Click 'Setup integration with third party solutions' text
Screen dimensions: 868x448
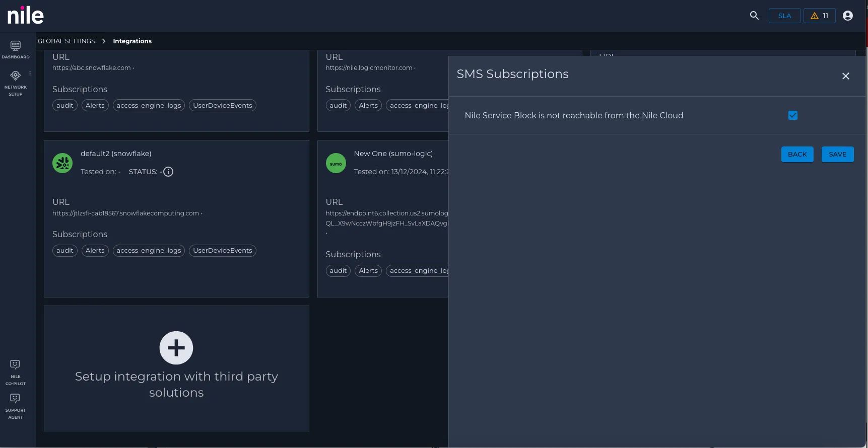[176, 385]
